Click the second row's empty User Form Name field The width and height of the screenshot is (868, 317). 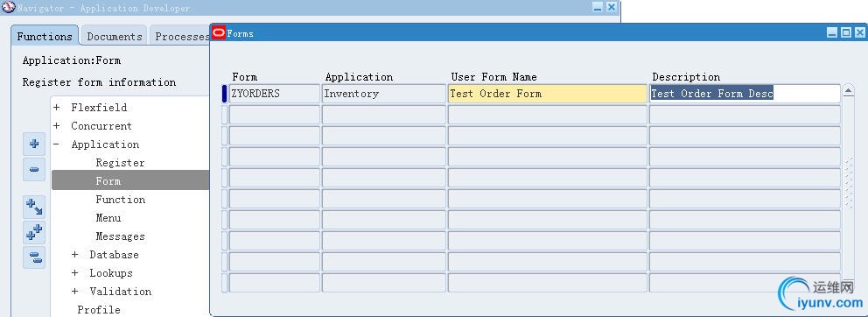point(547,115)
